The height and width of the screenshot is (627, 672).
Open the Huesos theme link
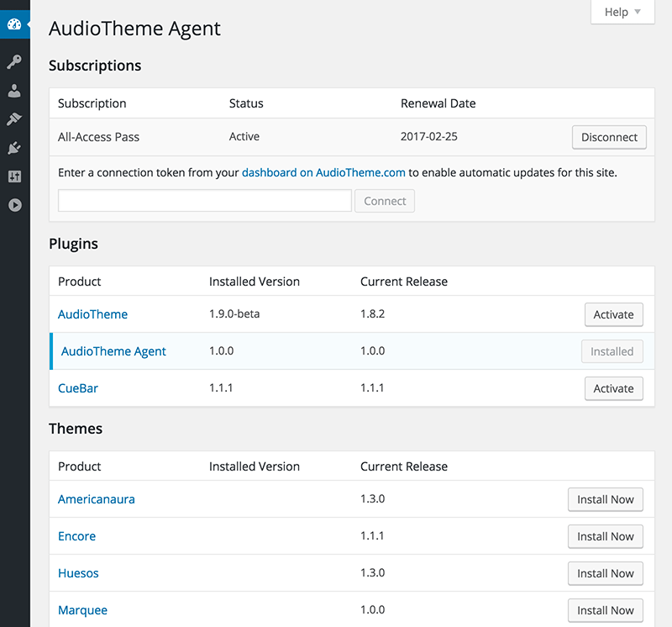pos(78,573)
